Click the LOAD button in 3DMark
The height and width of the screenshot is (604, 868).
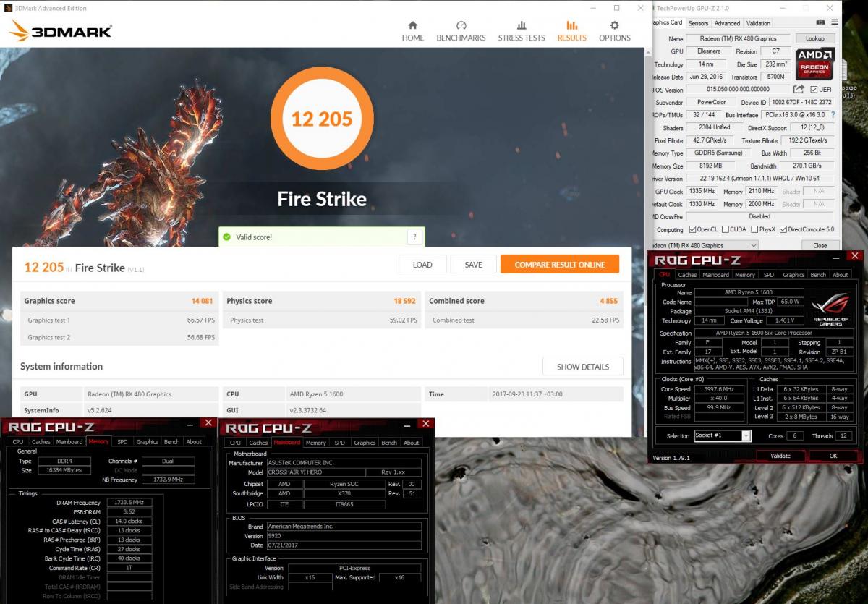[422, 264]
